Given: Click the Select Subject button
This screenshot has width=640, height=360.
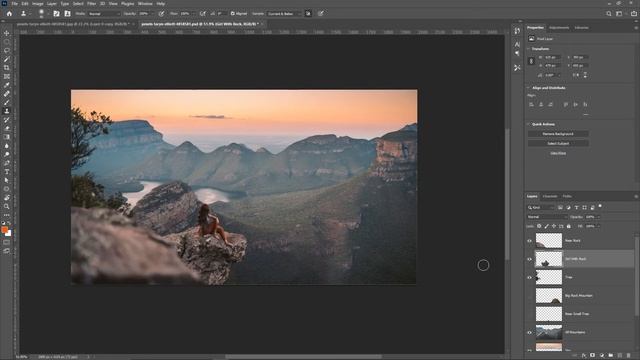Looking at the screenshot, I should (x=558, y=144).
